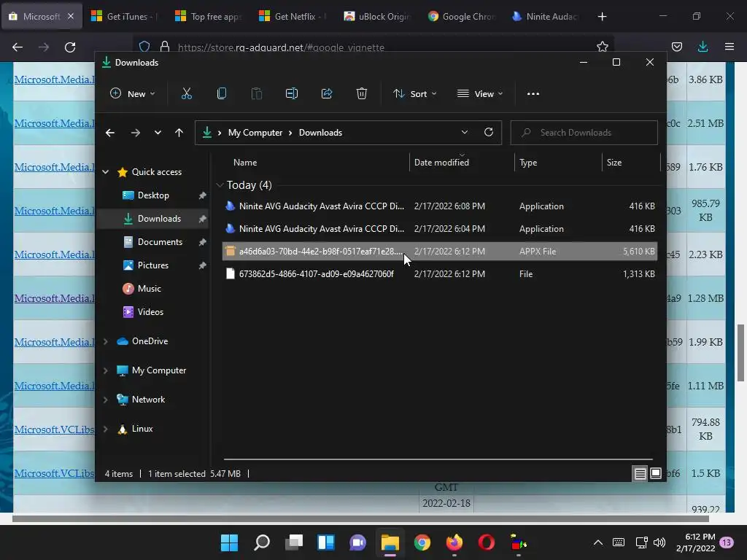Open Widgets from taskbar

point(326,542)
